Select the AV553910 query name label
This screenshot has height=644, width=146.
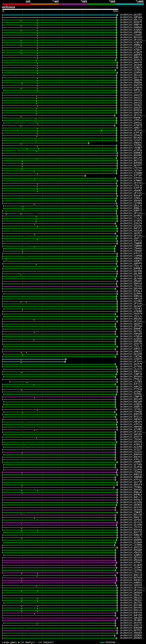[x=8, y=7]
